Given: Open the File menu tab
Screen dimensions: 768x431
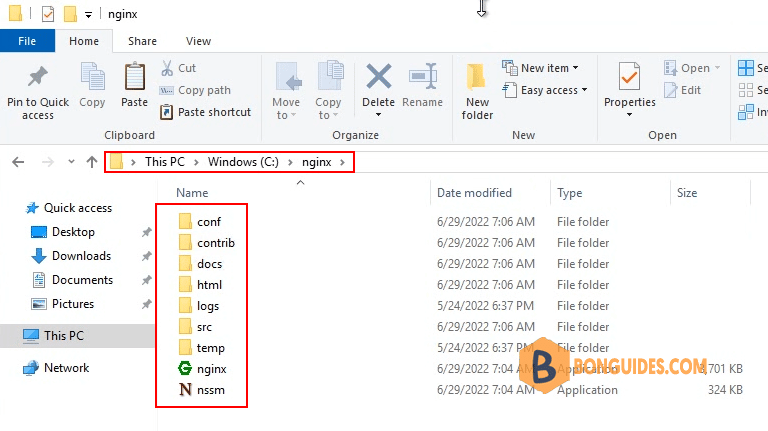Looking at the screenshot, I should pyautogui.click(x=27, y=41).
